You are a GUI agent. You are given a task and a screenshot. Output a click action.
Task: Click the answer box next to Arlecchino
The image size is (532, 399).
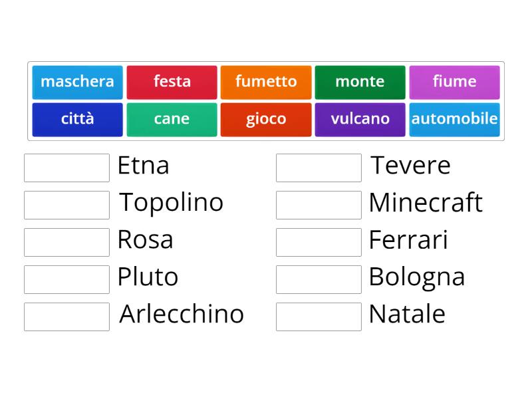66,317
